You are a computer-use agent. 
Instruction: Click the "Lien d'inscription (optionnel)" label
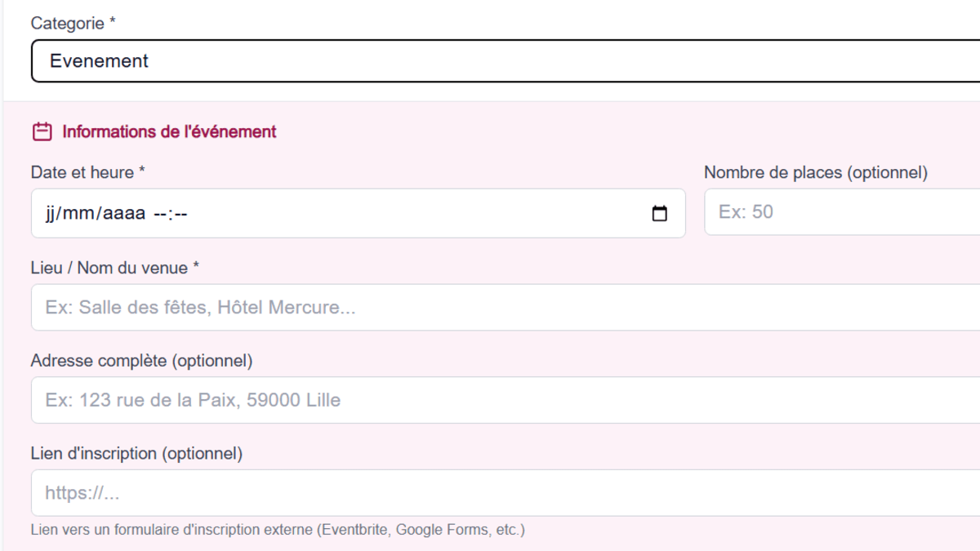tap(136, 453)
